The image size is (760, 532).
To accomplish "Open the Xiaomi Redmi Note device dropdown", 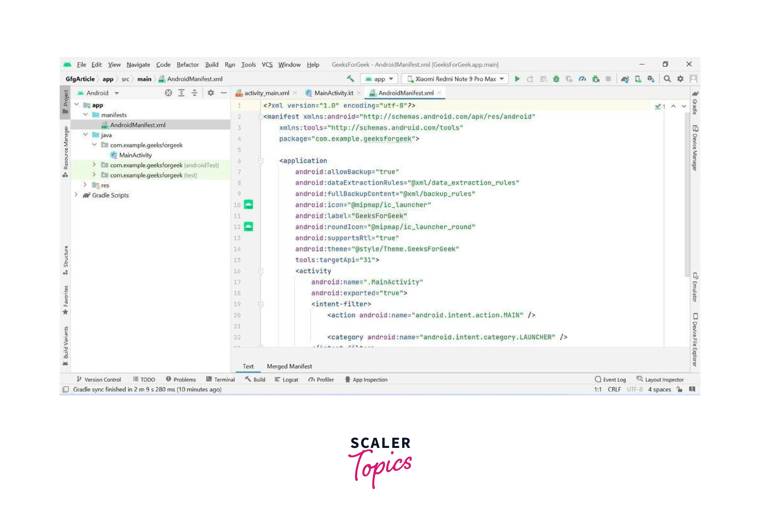I will (x=455, y=79).
